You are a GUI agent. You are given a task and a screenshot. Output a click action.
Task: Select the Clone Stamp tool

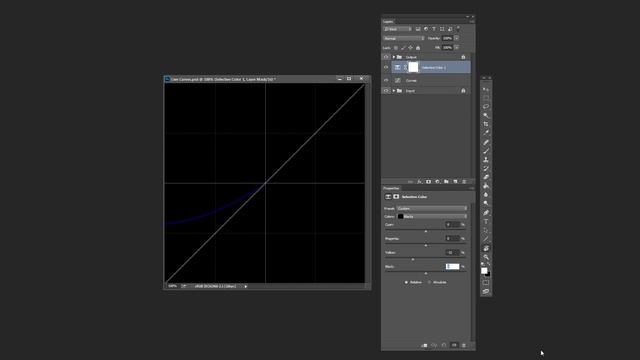[486, 160]
